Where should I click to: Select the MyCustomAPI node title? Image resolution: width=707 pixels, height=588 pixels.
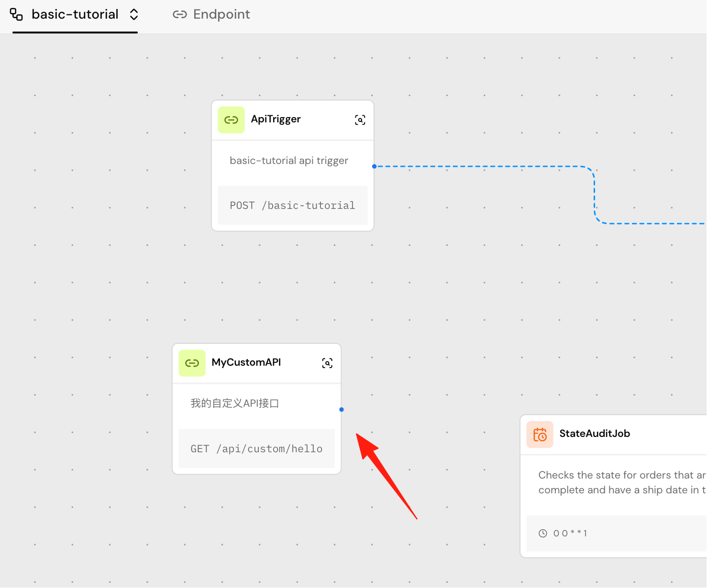(246, 362)
